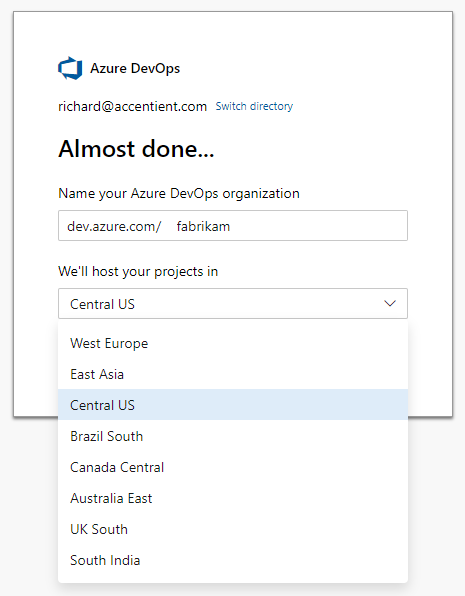Click the Azure DevOps logo icon
The width and height of the screenshot is (465, 596).
70,68
